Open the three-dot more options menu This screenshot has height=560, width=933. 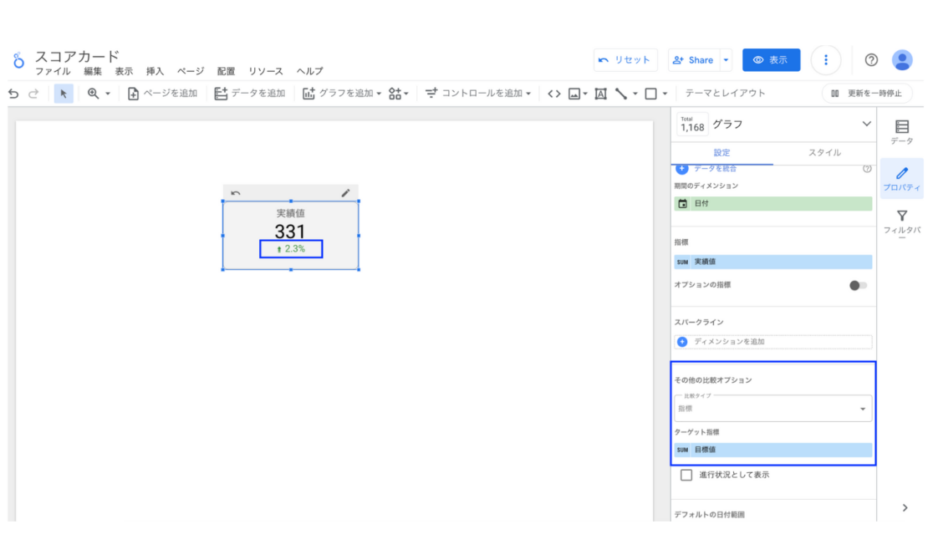click(825, 60)
